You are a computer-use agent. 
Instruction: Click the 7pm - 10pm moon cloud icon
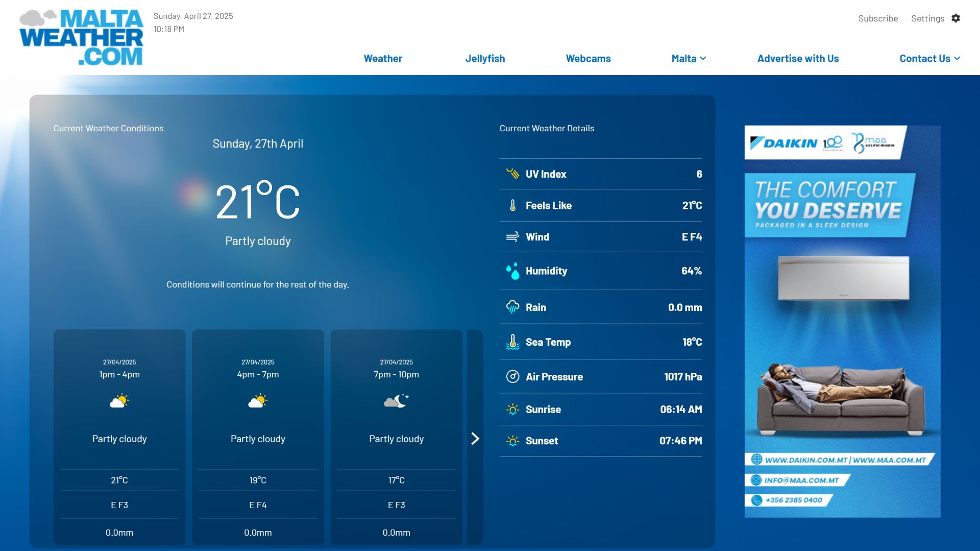[x=397, y=401]
